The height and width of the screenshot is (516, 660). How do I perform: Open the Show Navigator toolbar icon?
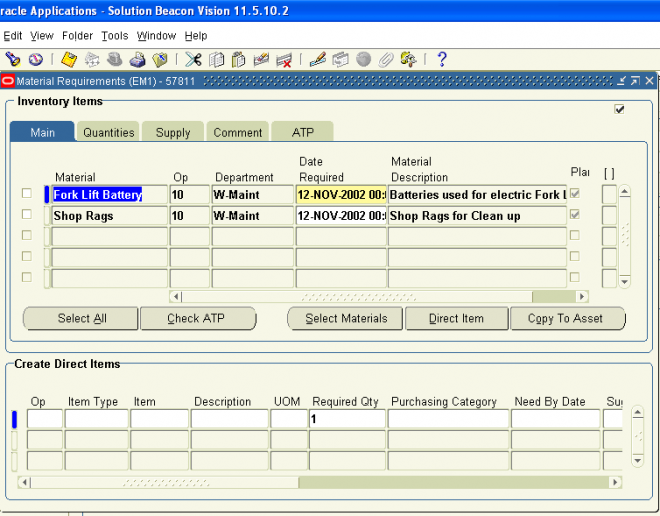pos(36,59)
